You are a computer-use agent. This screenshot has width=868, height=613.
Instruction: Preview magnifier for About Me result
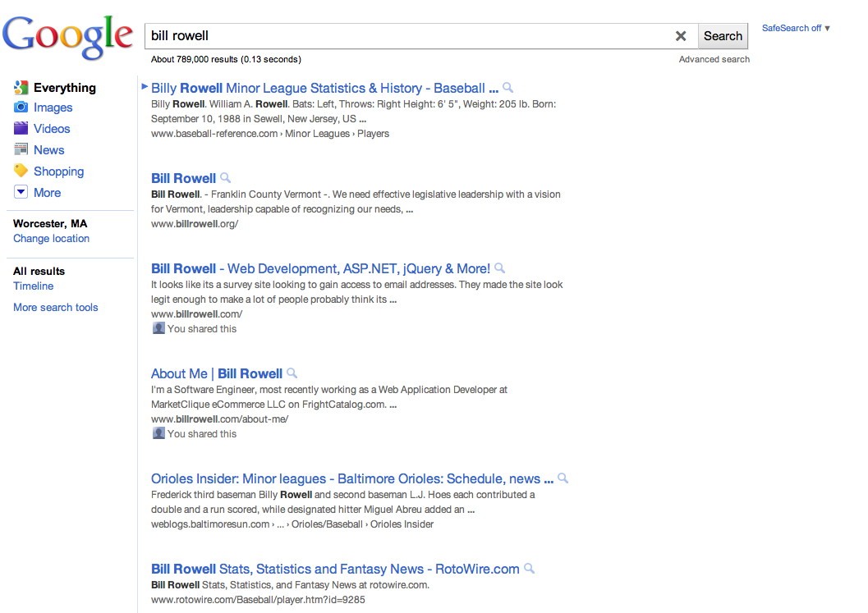pyautogui.click(x=292, y=373)
